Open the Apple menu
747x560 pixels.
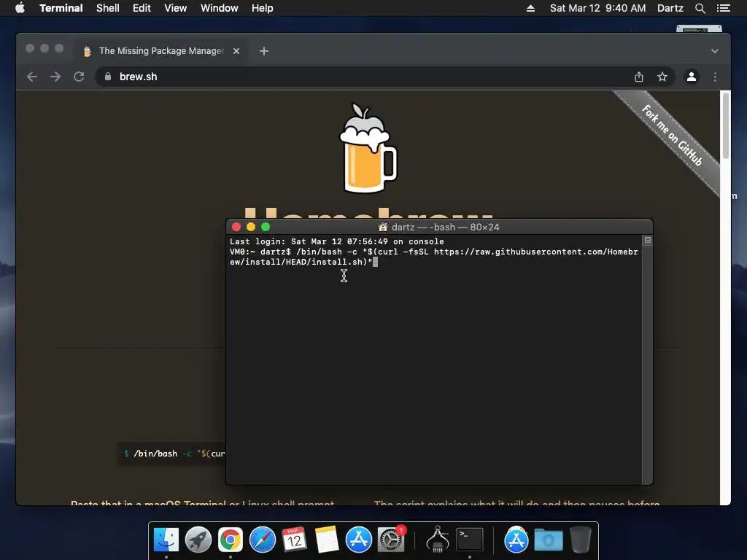pyautogui.click(x=20, y=8)
